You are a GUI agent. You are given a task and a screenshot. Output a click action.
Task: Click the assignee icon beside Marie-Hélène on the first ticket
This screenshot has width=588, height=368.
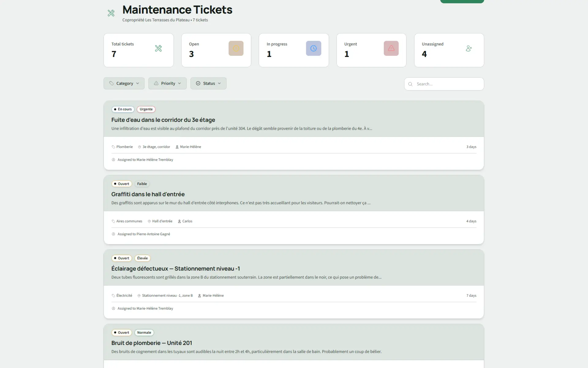coord(177,147)
